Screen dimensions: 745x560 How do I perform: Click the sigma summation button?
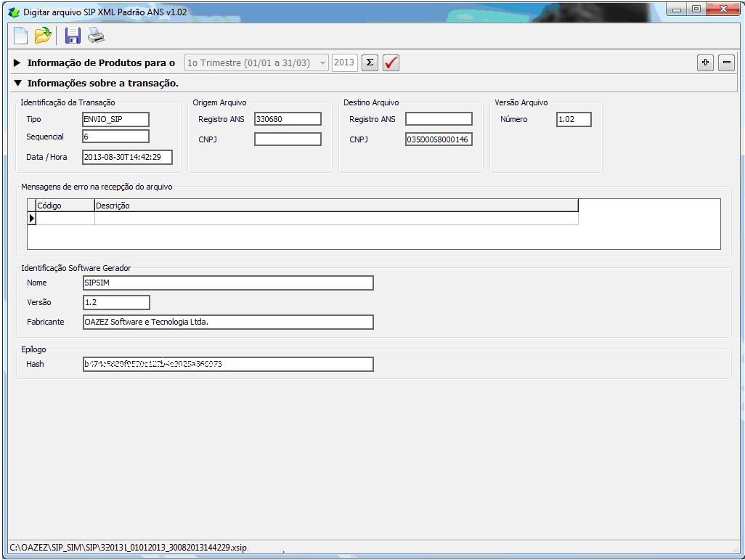pos(370,62)
